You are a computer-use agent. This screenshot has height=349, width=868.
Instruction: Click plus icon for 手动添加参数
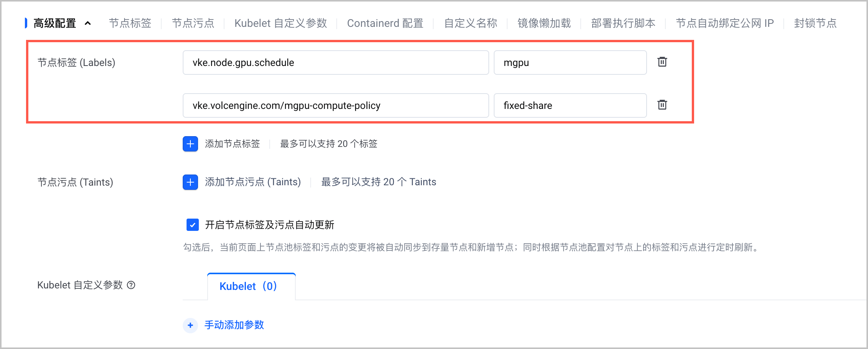tap(190, 325)
